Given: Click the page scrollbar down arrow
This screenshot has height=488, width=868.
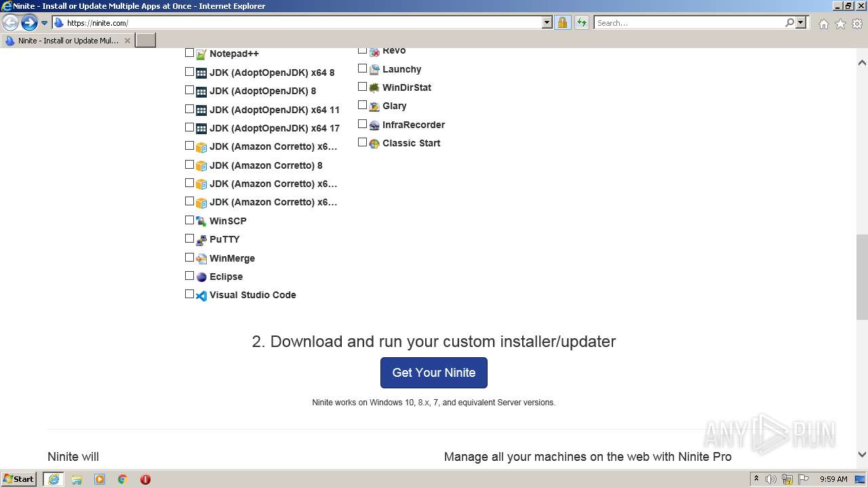Looking at the screenshot, I should [x=862, y=455].
